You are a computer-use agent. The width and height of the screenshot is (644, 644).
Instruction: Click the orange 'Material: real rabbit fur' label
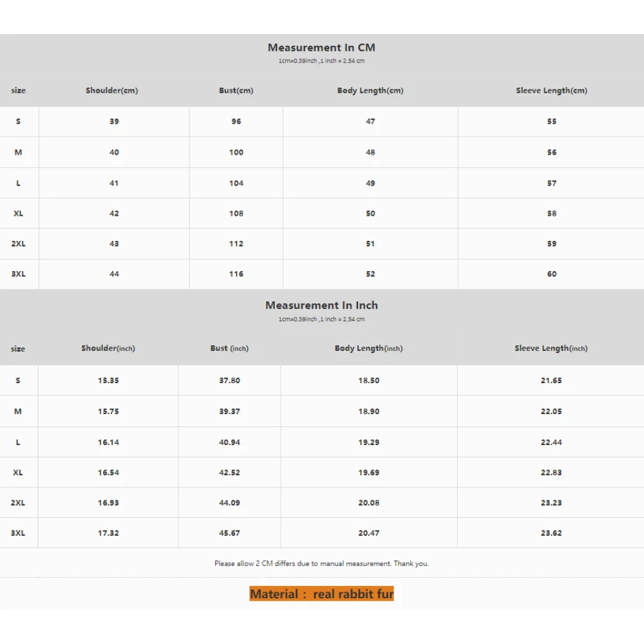point(321,594)
